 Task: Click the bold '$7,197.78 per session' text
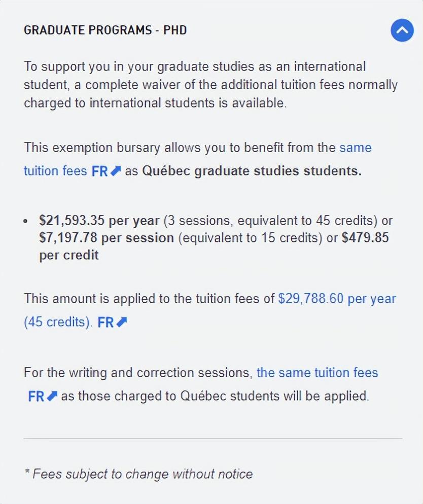point(107,238)
